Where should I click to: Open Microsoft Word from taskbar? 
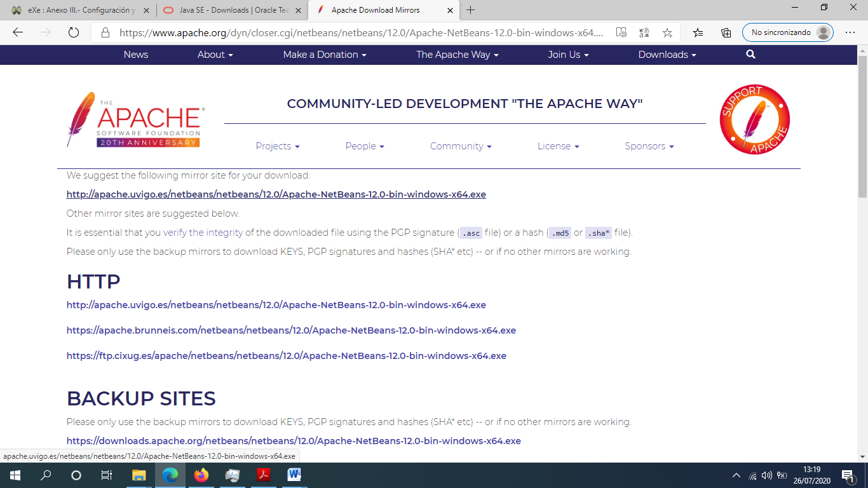pos(294,475)
